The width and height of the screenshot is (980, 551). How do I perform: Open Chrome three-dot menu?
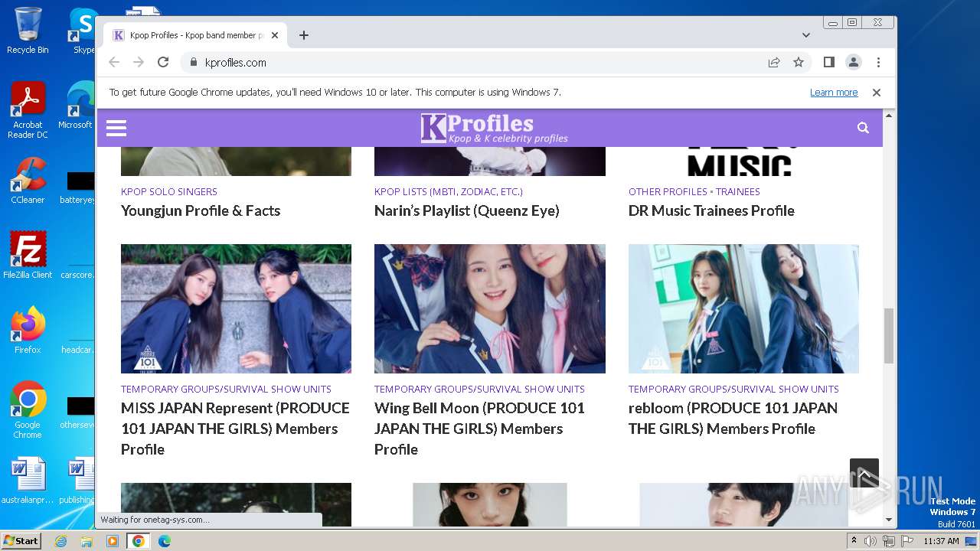[x=878, y=63]
